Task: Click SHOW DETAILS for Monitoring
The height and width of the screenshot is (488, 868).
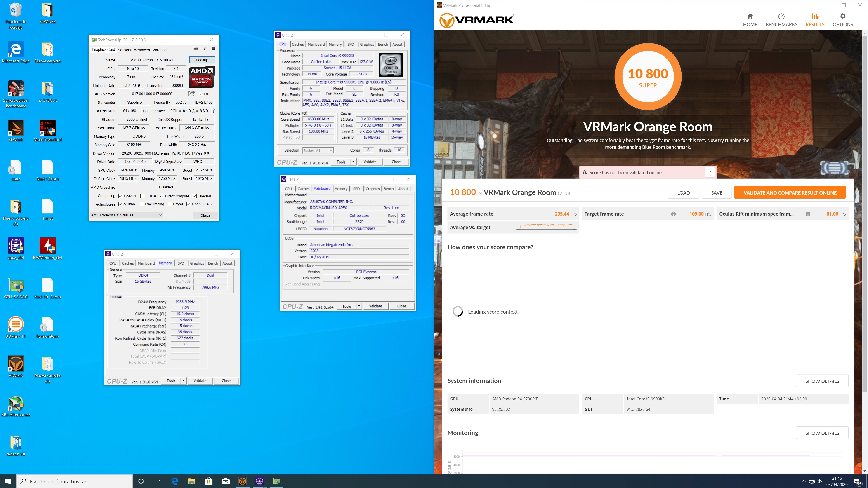Action: tap(822, 433)
